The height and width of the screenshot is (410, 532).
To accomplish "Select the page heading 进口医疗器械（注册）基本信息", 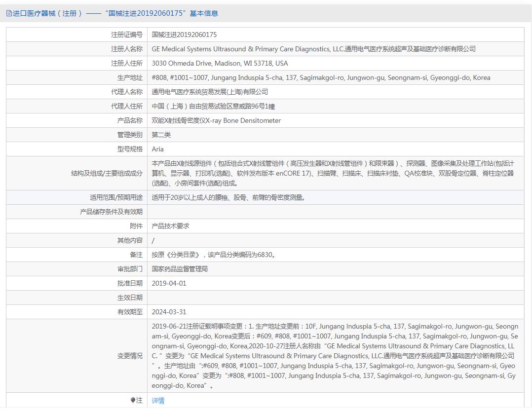I will tap(115, 13).
